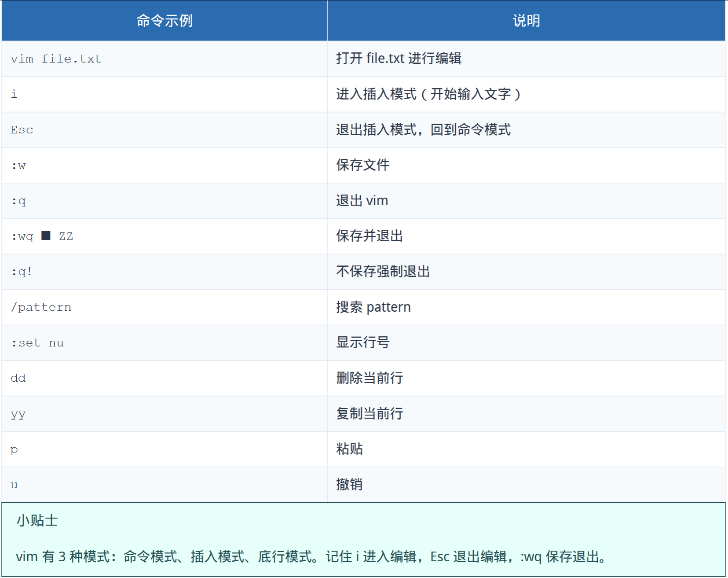Click the text '退出插入模式，回到命令模式'
This screenshot has width=728, height=578.
click(x=423, y=130)
